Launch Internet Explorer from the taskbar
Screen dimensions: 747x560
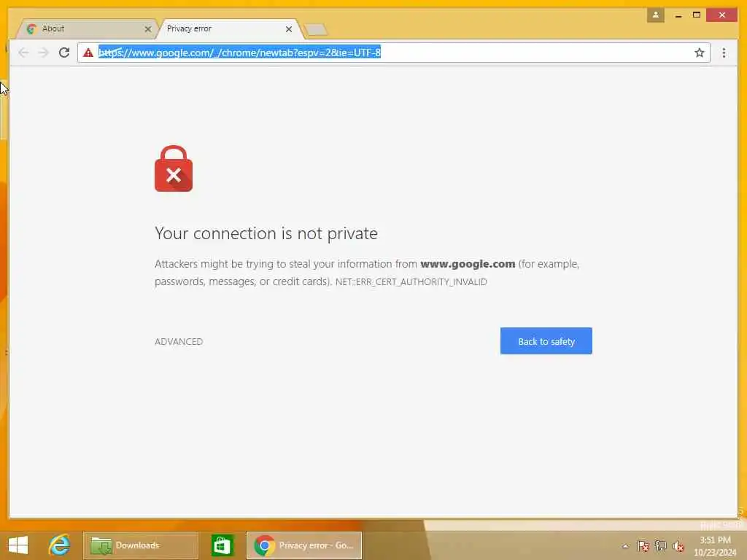[x=59, y=545]
